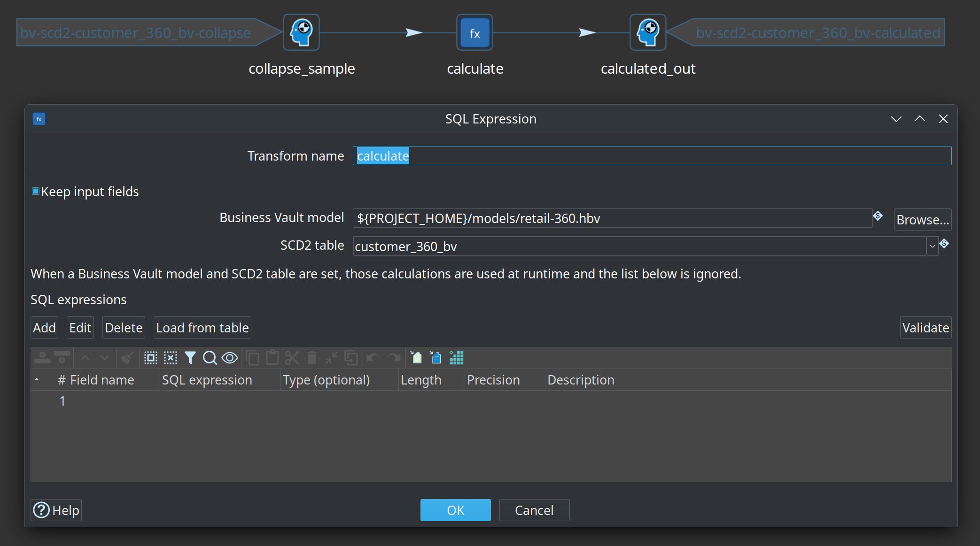Select row 1 in SQL expressions table

tap(491, 401)
